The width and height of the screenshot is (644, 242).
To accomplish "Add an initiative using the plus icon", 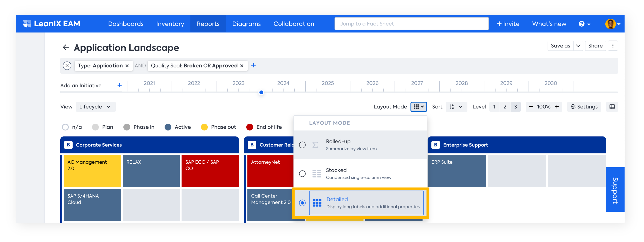I will tap(119, 85).
